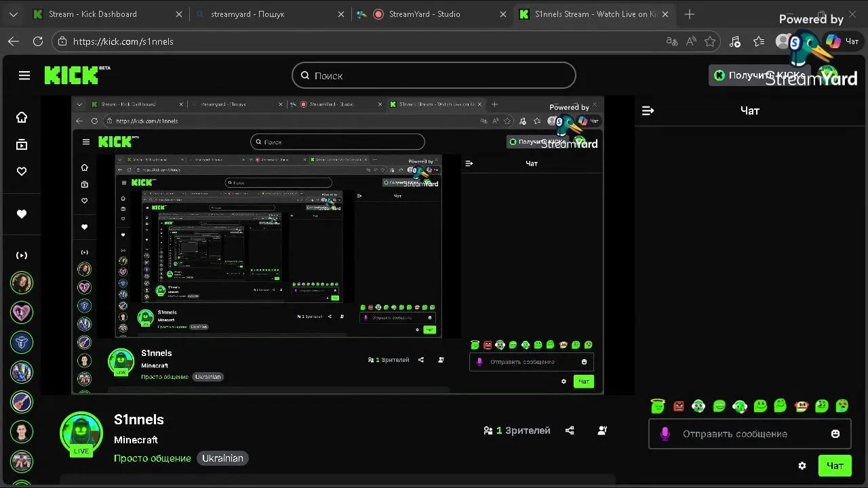Open the pink heart channel avatar

22,312
